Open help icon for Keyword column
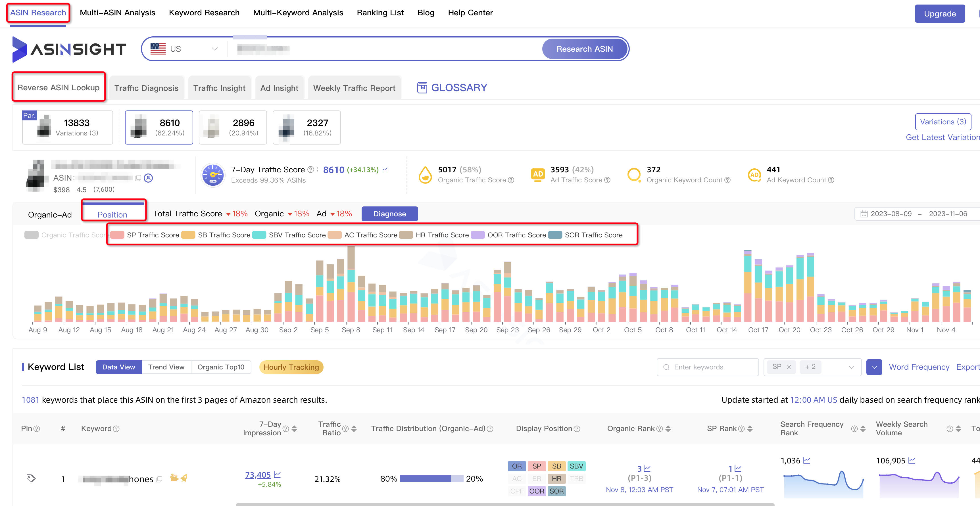This screenshot has height=506, width=980. pos(116,428)
